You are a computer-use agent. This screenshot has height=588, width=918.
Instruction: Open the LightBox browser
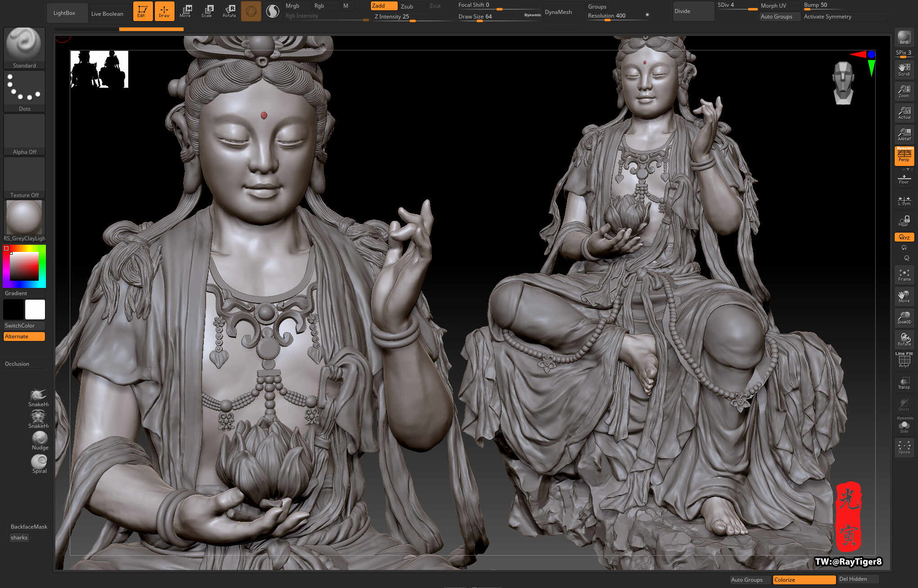67,13
